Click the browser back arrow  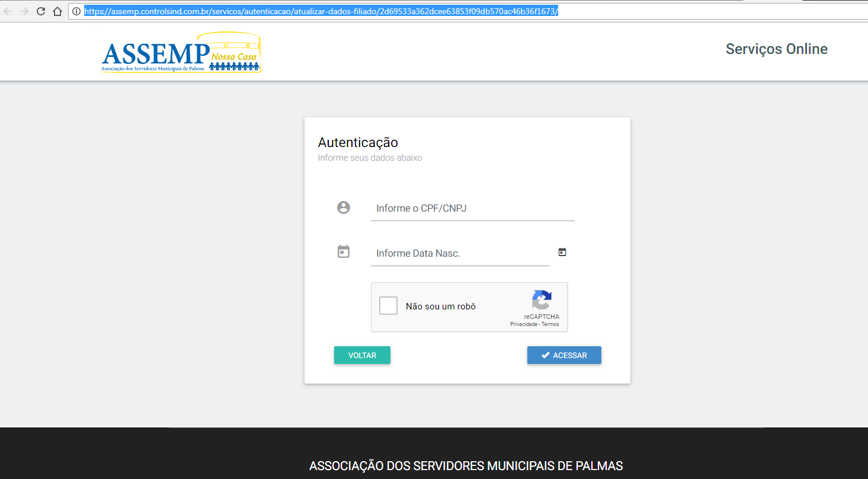(x=8, y=11)
